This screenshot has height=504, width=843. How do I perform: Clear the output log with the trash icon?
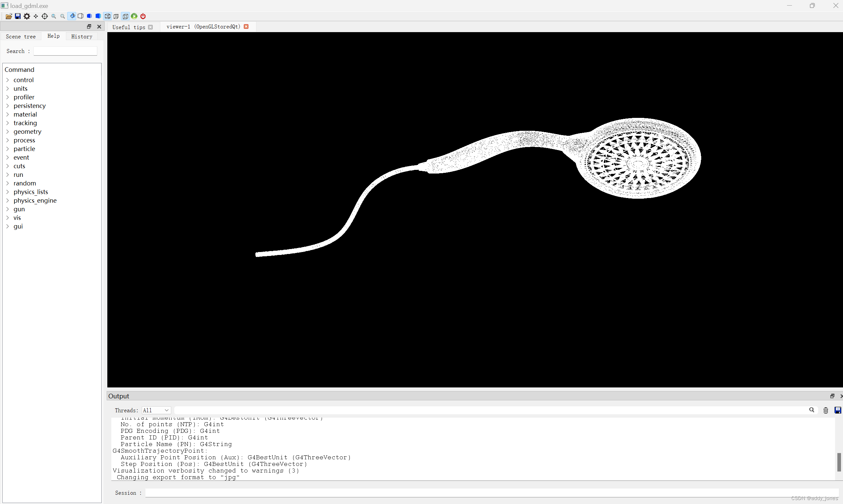coord(825,410)
